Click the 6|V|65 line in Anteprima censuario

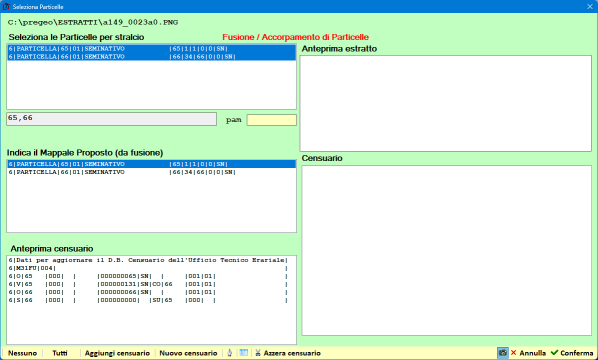click(148, 284)
